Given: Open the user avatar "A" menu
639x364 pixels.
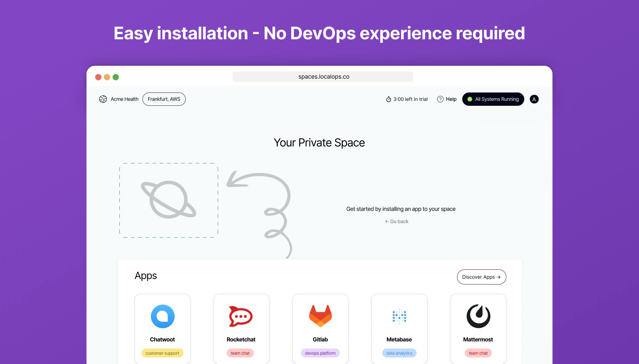Looking at the screenshot, I should (x=534, y=99).
